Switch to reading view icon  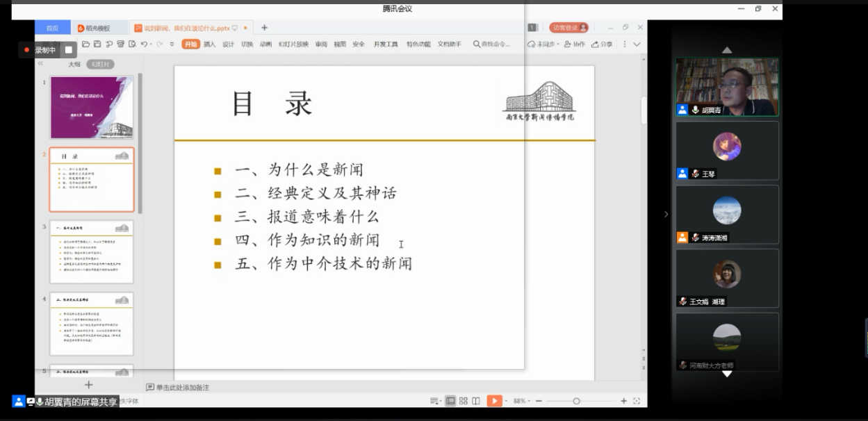point(476,401)
